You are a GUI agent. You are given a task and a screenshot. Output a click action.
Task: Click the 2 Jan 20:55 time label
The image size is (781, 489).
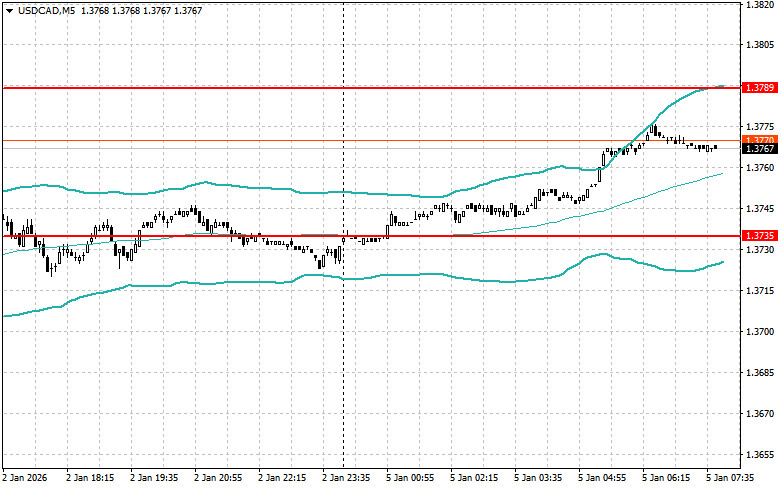pos(218,478)
